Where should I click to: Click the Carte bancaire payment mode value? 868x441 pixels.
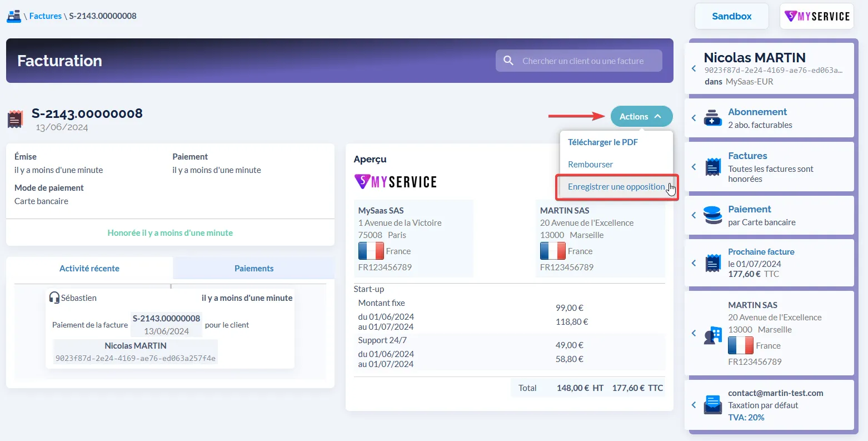click(41, 201)
